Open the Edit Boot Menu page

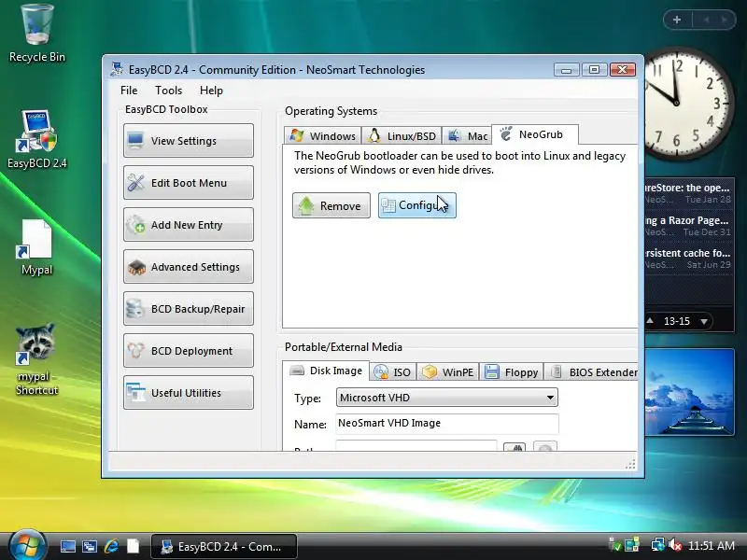coord(189,182)
